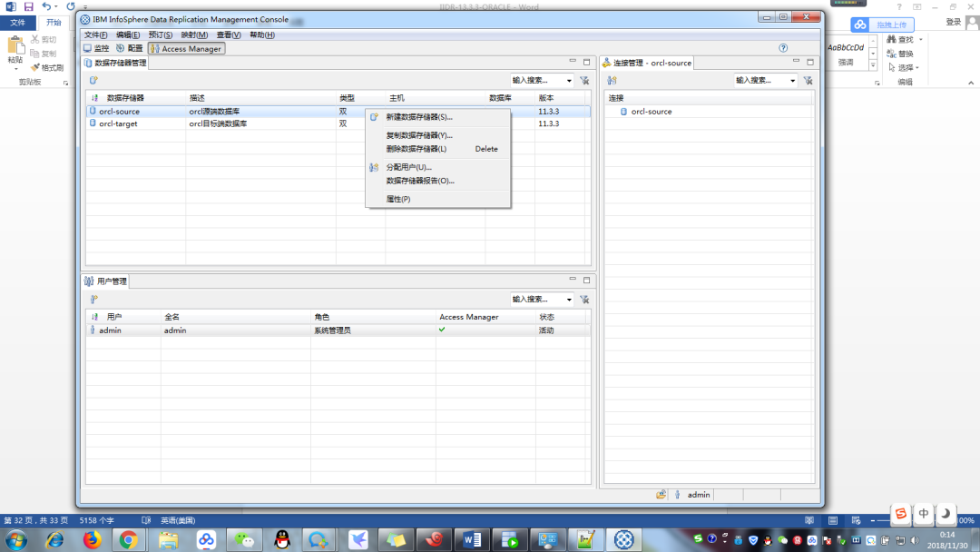Click the datastore search input field
Viewport: 980px width, 552px height.
click(x=537, y=81)
